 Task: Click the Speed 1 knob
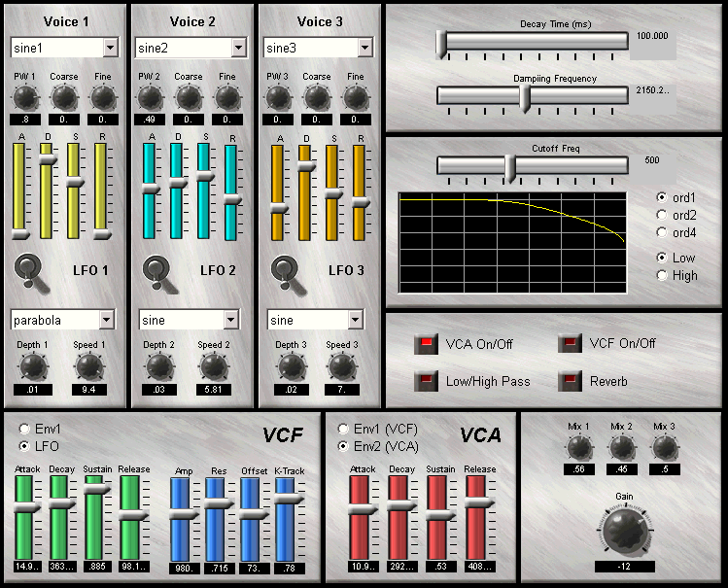click(x=89, y=366)
